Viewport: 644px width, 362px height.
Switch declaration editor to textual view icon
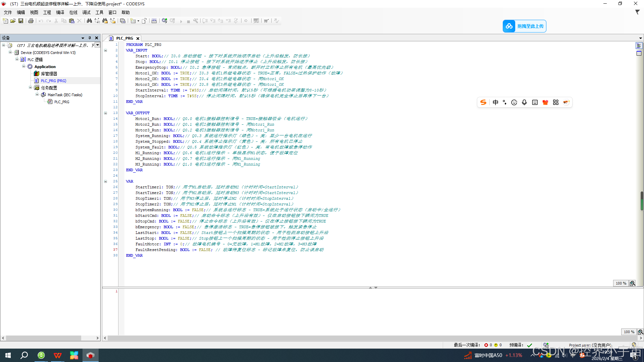tap(639, 46)
